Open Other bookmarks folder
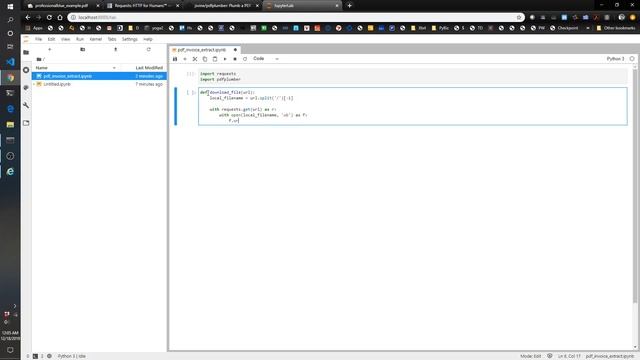 tap(616, 28)
